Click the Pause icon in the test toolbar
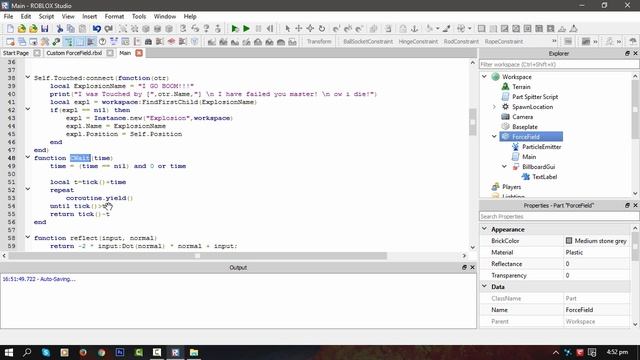The width and height of the screenshot is (640, 360). (x=258, y=29)
